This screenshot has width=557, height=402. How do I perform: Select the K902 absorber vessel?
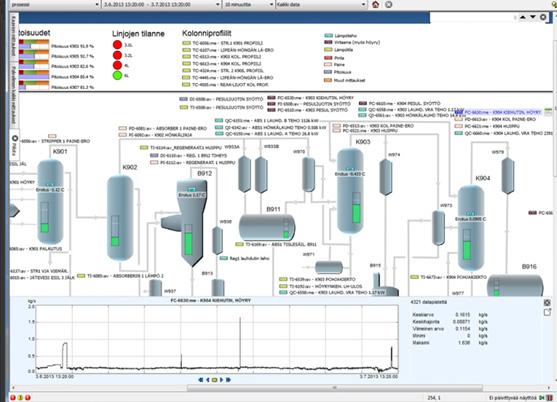pyautogui.click(x=120, y=218)
